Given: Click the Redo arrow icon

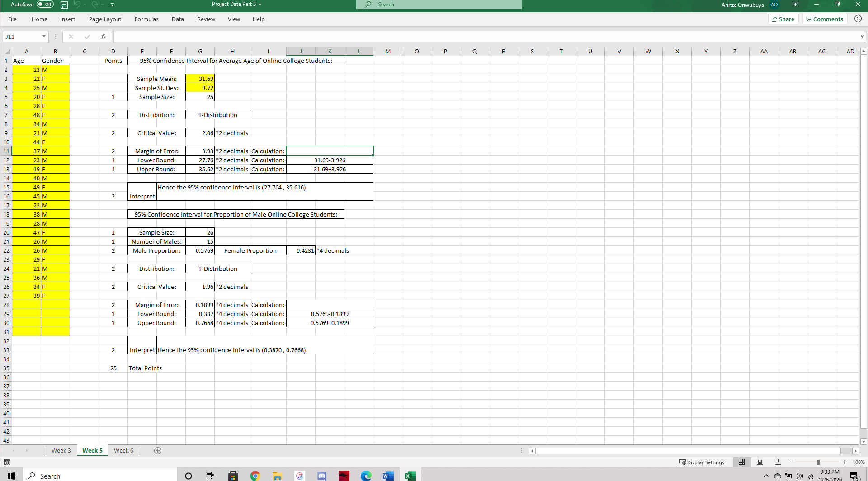Looking at the screenshot, I should pos(95,5).
